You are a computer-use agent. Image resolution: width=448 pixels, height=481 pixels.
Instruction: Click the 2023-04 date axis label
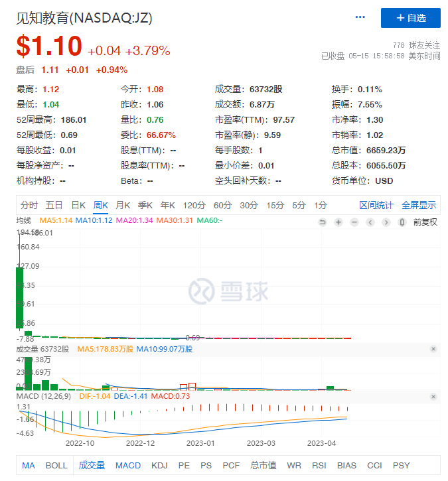click(321, 443)
